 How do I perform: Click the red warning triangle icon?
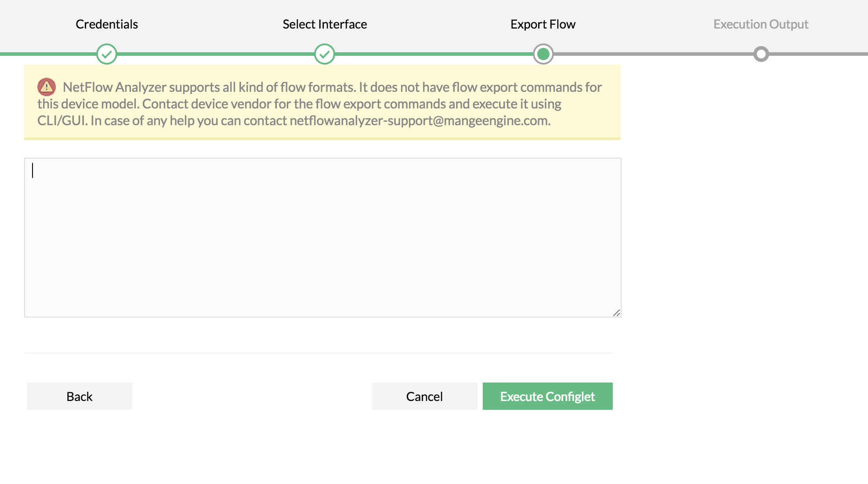click(47, 87)
